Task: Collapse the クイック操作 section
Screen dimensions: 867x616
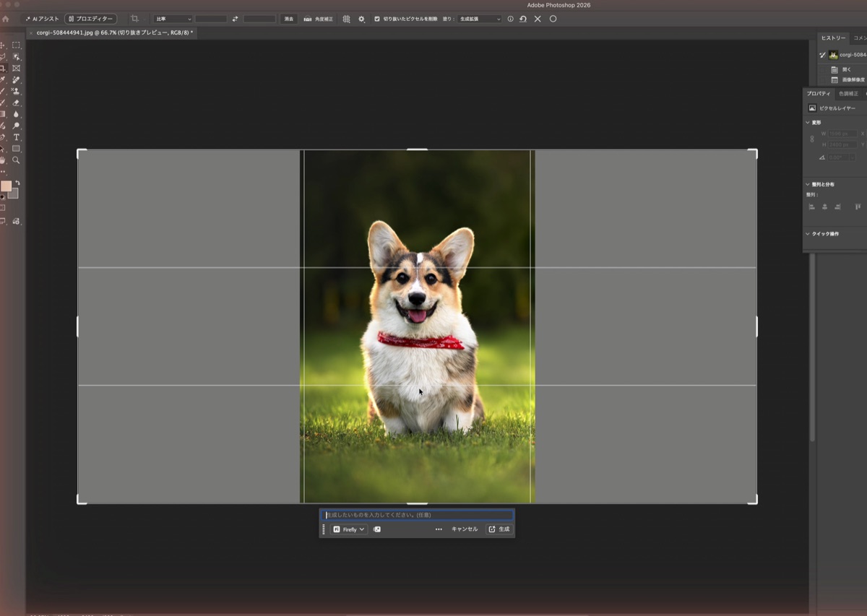Action: (808, 234)
